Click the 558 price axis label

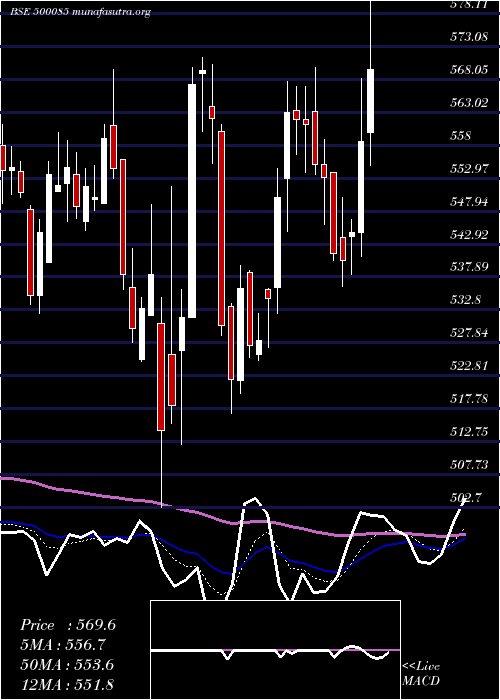[461, 136]
